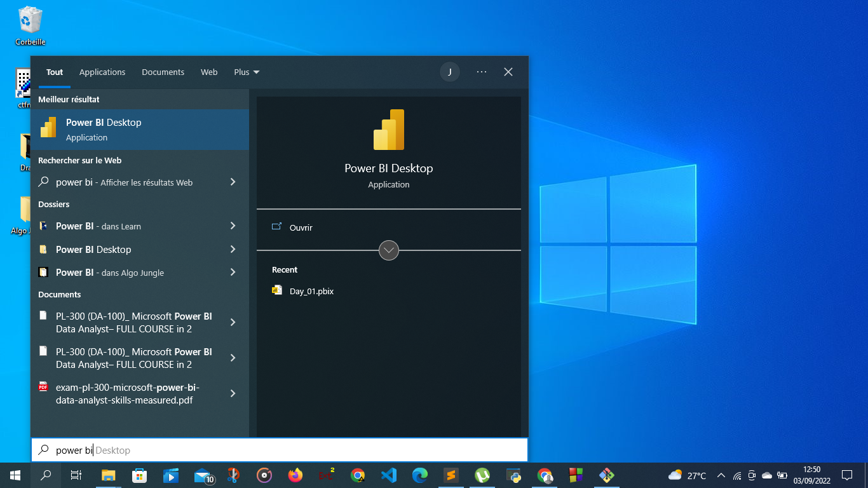Viewport: 868px width, 488px height.
Task: Open the weather widget showing 27°C
Action: [687, 475]
